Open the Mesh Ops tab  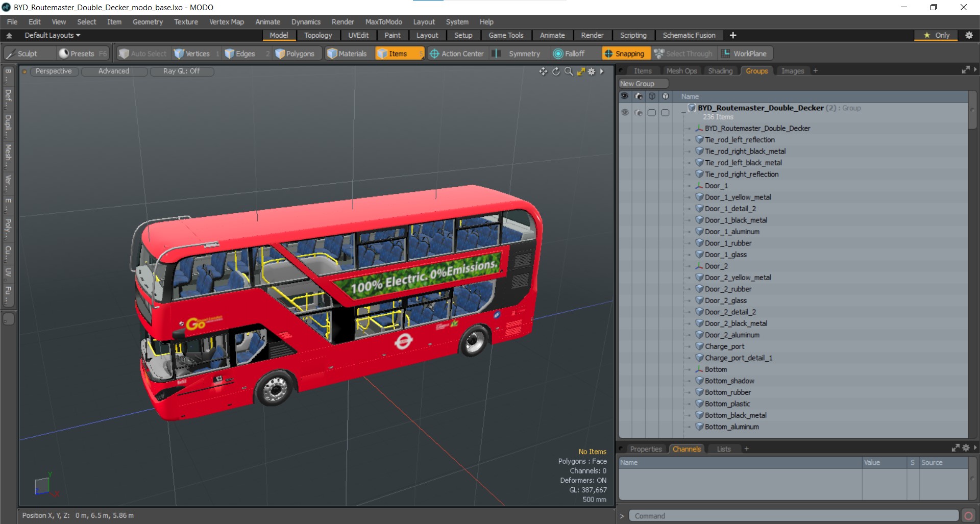[681, 71]
